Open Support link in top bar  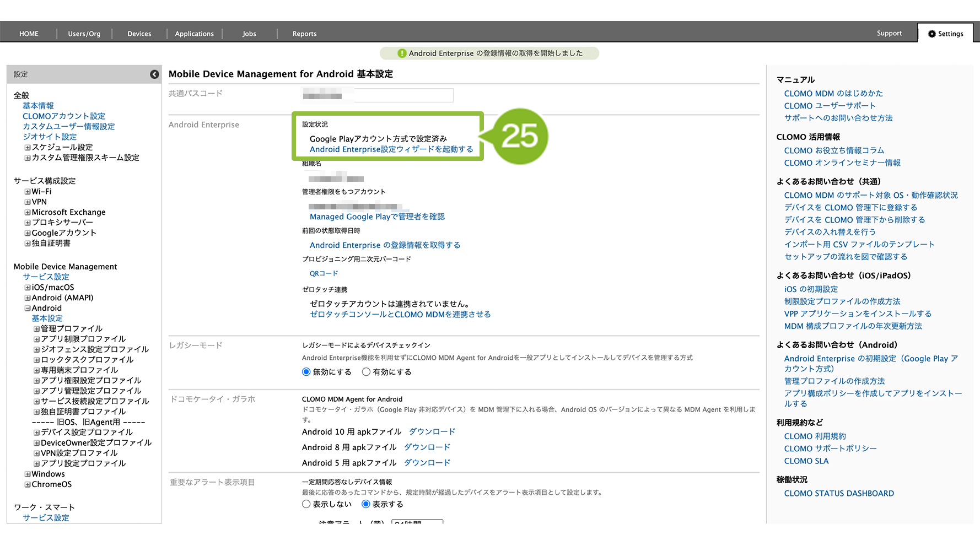click(x=889, y=33)
